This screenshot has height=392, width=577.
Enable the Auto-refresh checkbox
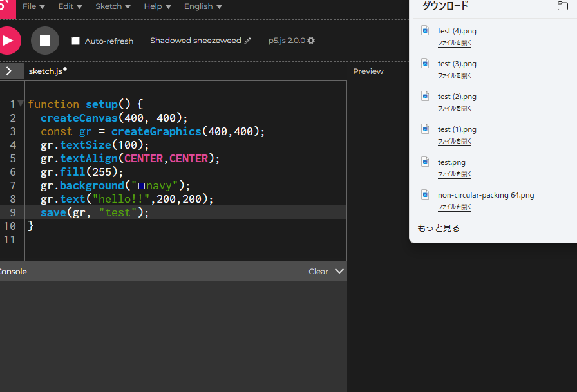(x=75, y=41)
